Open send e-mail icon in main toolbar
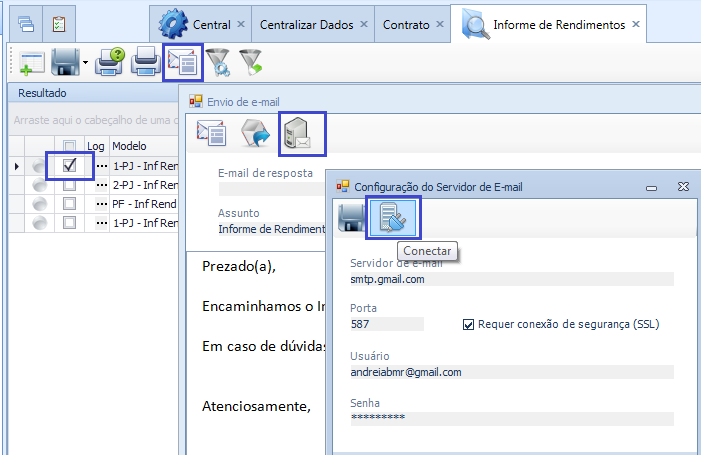 coord(183,63)
